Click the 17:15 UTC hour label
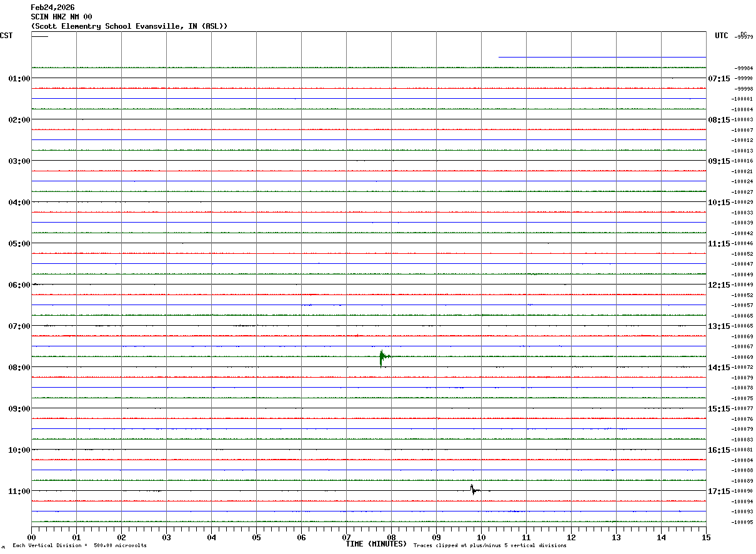 tap(719, 491)
